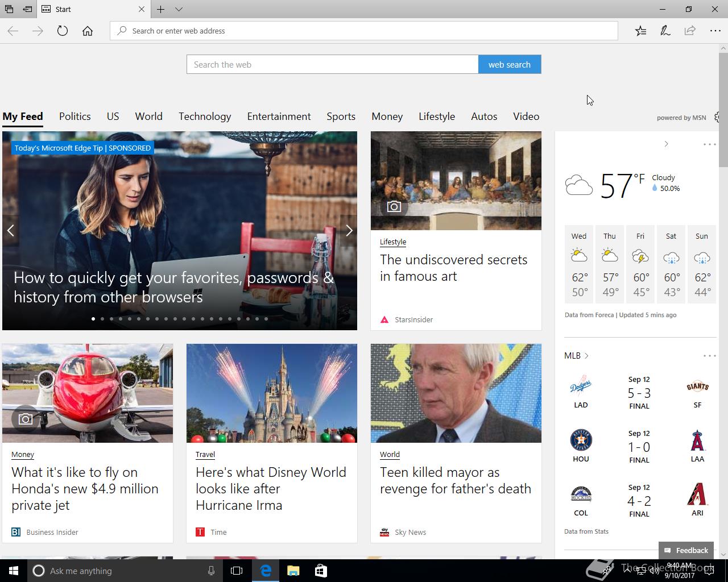Image resolution: width=728 pixels, height=582 pixels.
Task: Click the cloudy current weather icon
Action: coord(579,185)
